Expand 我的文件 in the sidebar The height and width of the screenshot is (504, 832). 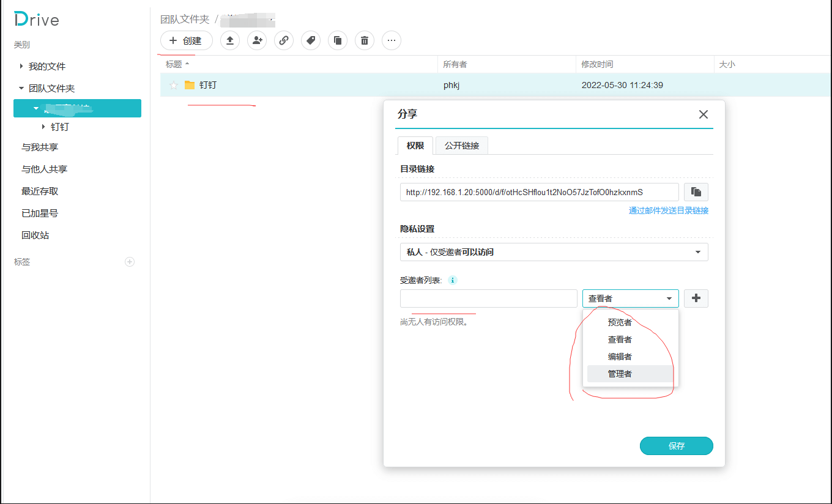tap(21, 66)
